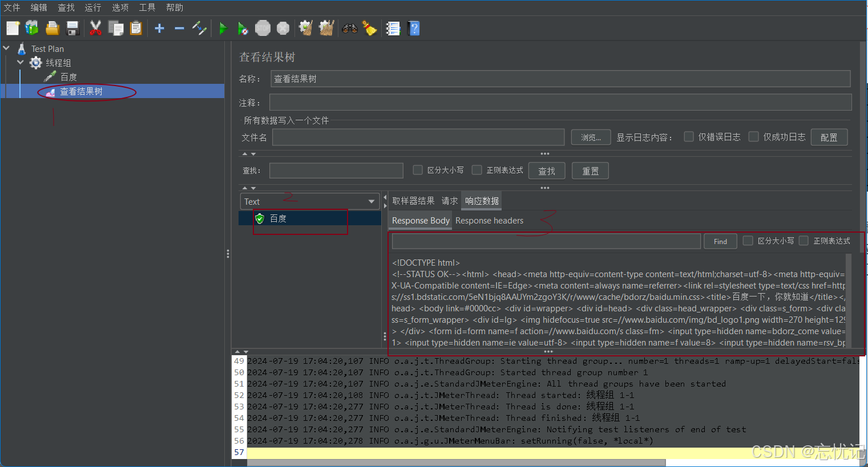
Task: Click the 配置 button
Action: point(829,137)
